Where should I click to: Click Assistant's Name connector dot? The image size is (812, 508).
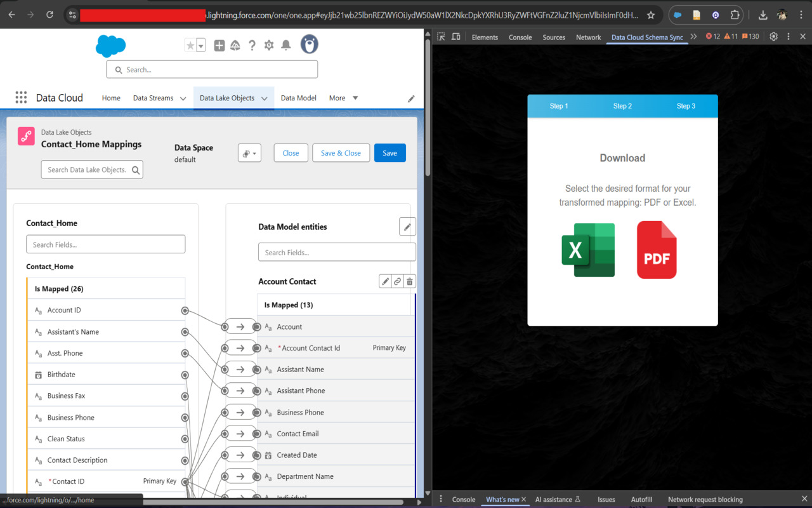click(x=185, y=331)
